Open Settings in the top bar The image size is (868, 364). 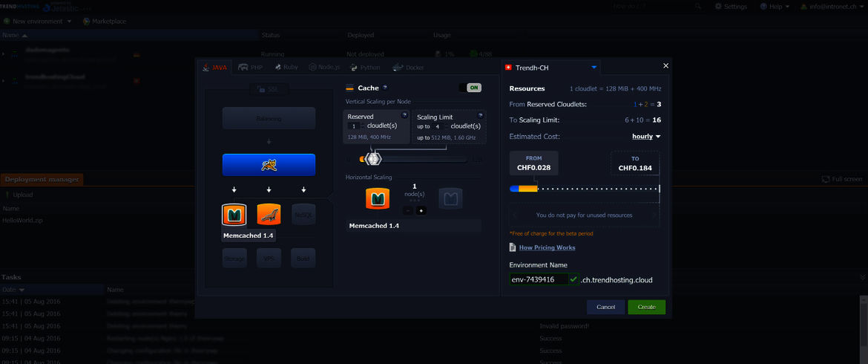coord(731,7)
